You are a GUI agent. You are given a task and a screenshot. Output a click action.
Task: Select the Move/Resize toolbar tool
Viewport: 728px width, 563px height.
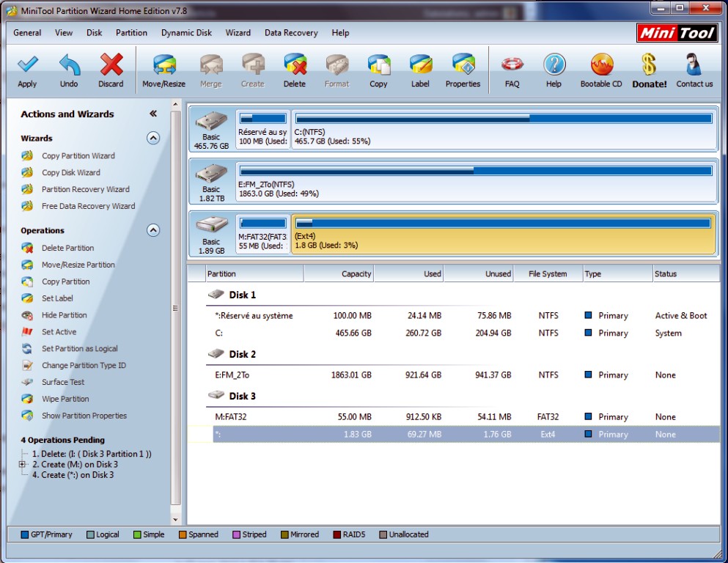tap(164, 70)
